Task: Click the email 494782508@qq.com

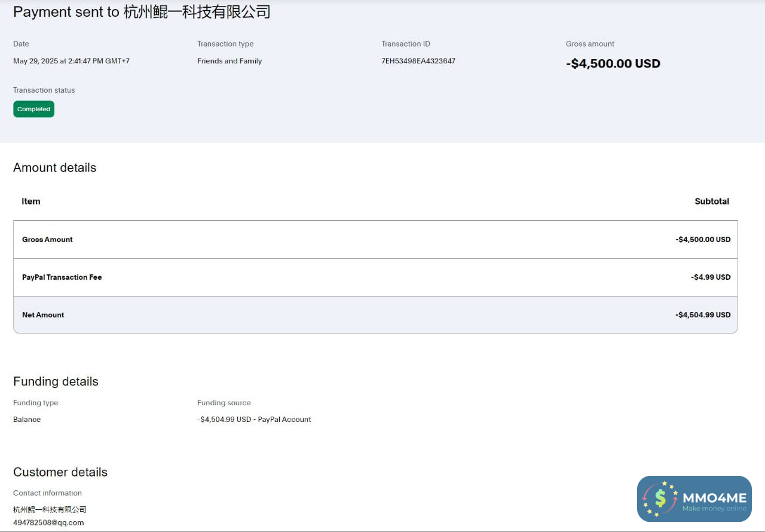Action: pos(48,522)
